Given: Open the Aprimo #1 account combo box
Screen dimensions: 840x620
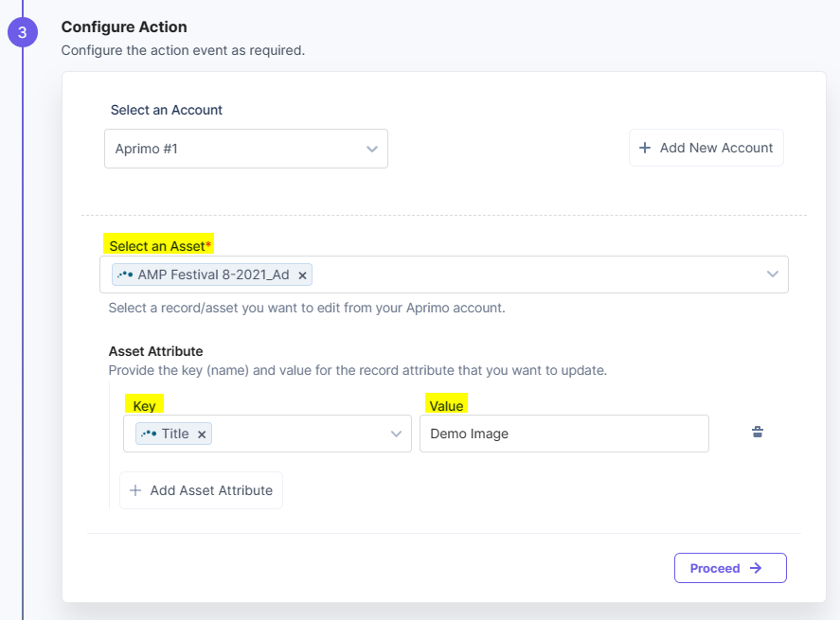Looking at the screenshot, I should (x=246, y=149).
